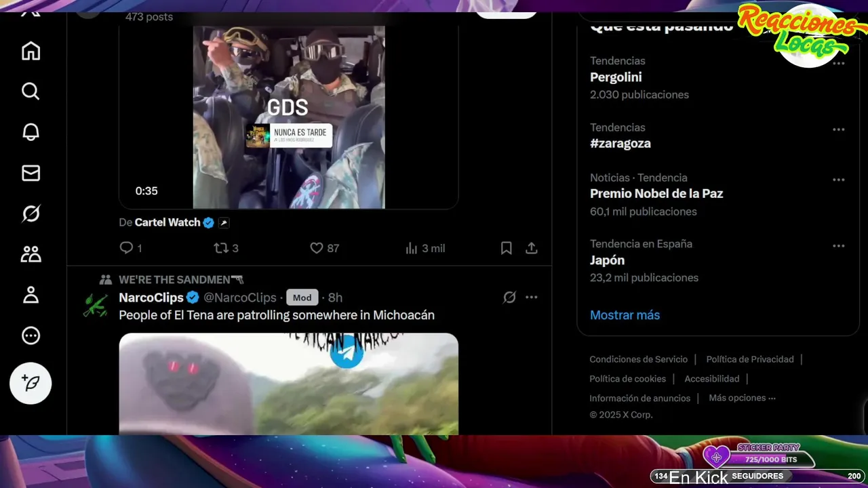This screenshot has height=488, width=868.
Task: Open more options for #zaragoza trend
Action: click(839, 129)
